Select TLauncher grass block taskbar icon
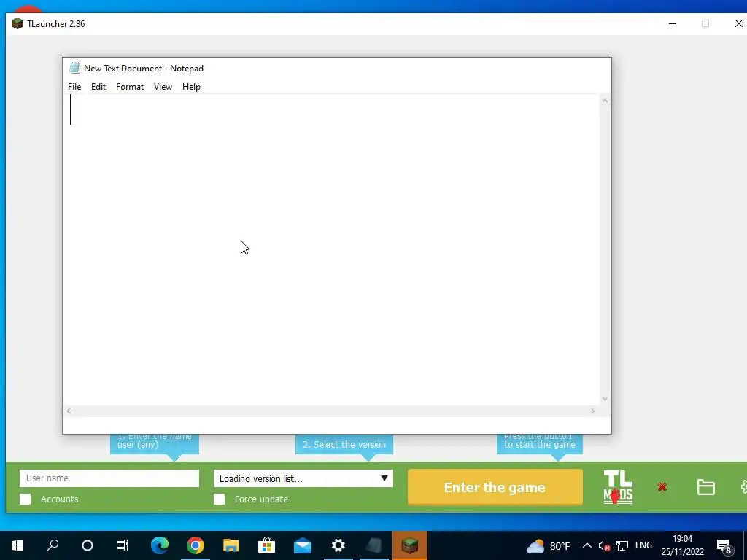The height and width of the screenshot is (560, 747). pos(410,545)
